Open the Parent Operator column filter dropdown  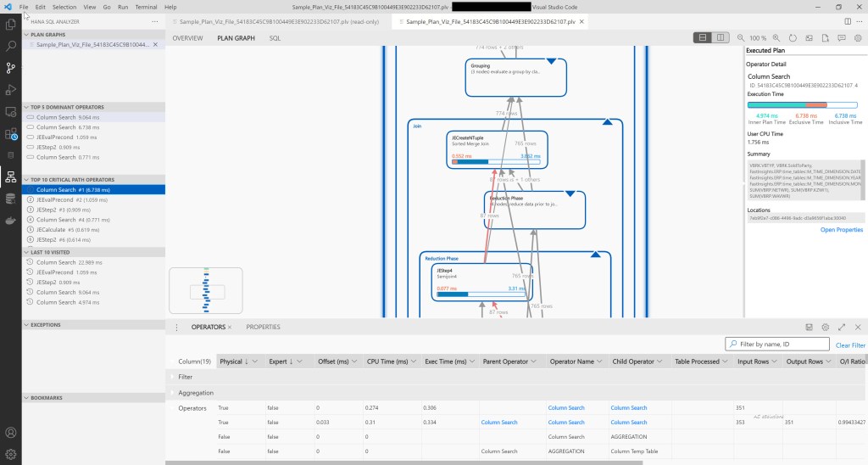pyautogui.click(x=536, y=361)
